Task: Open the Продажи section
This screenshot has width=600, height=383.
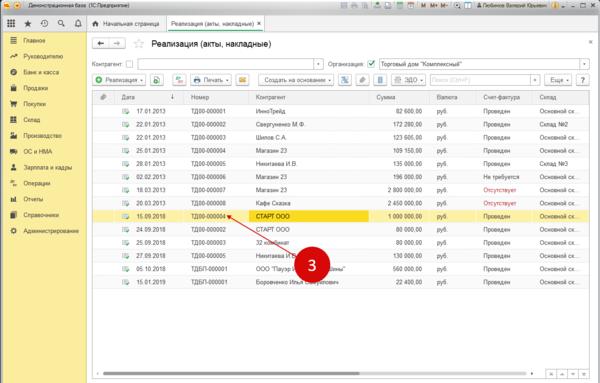Action: pos(36,88)
